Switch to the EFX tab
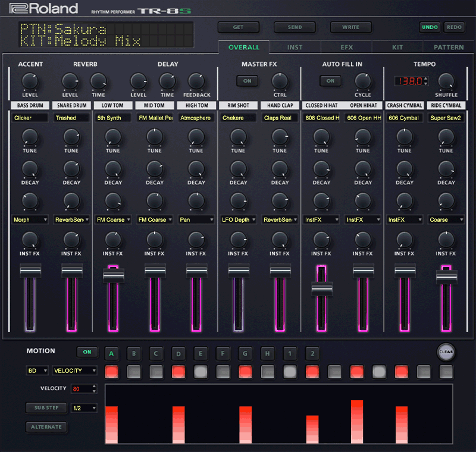Viewport: 476px width, 452px height. 346,48
